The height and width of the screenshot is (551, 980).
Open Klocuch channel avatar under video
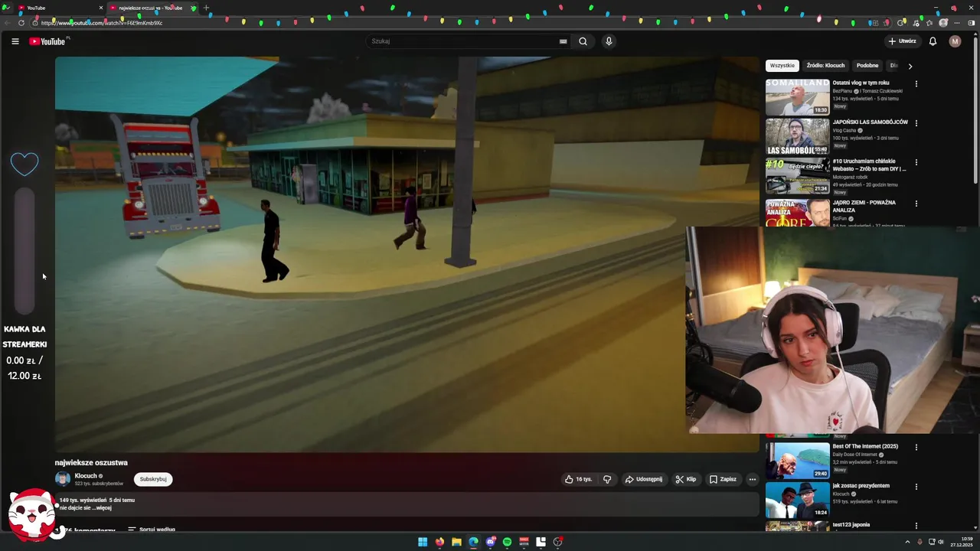(63, 479)
